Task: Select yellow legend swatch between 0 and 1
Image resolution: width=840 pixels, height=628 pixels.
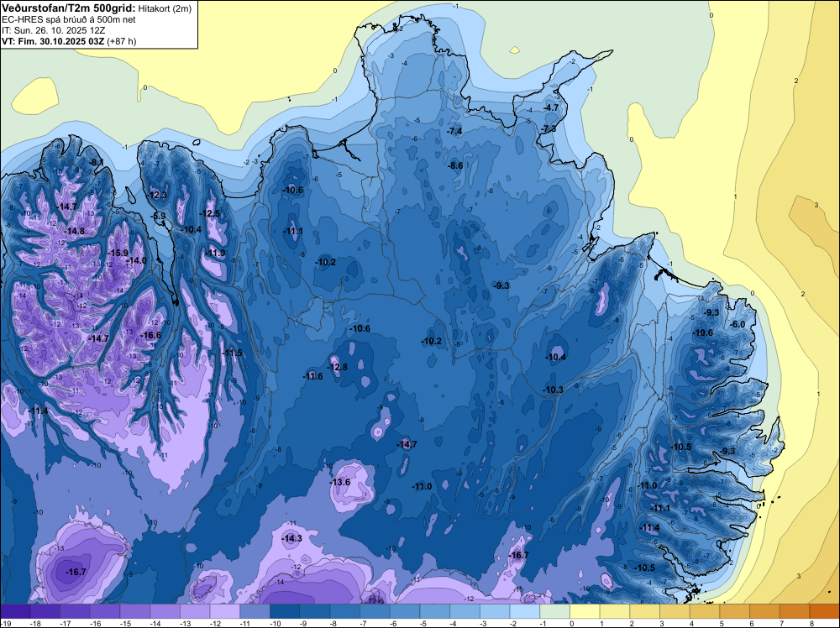Action: point(585,611)
